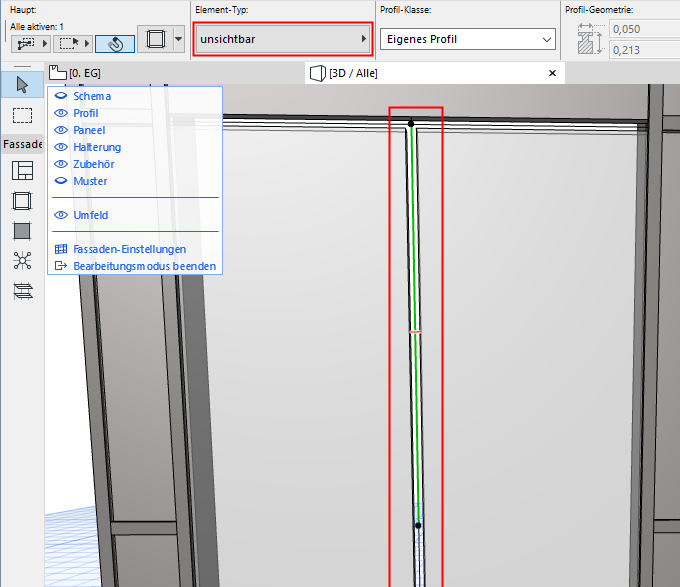The image size is (680, 587).
Task: Click the exit edit mode arrow icon
Action: point(61,266)
